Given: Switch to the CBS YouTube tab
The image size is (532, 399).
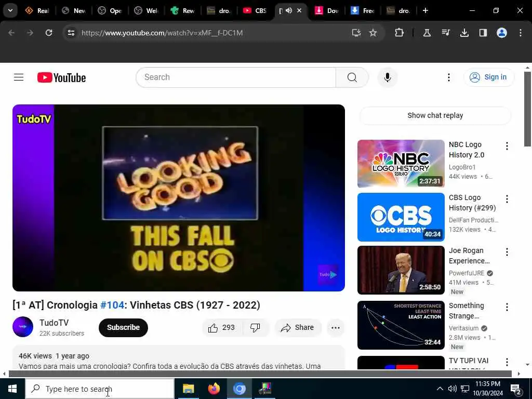Looking at the screenshot, I should (x=255, y=10).
